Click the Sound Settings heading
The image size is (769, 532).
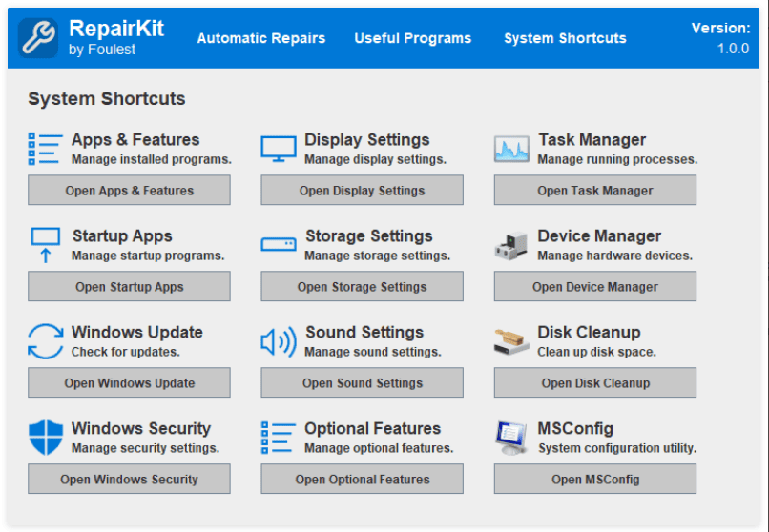coord(364,332)
